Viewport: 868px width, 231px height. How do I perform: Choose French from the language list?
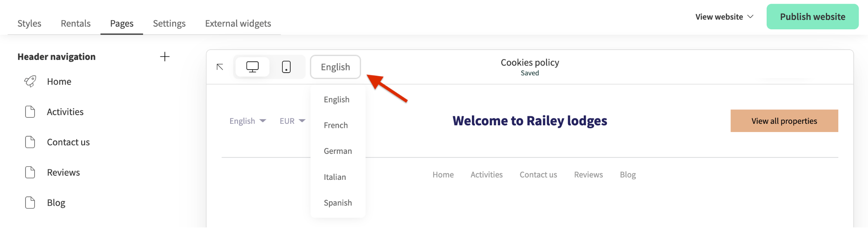point(336,125)
